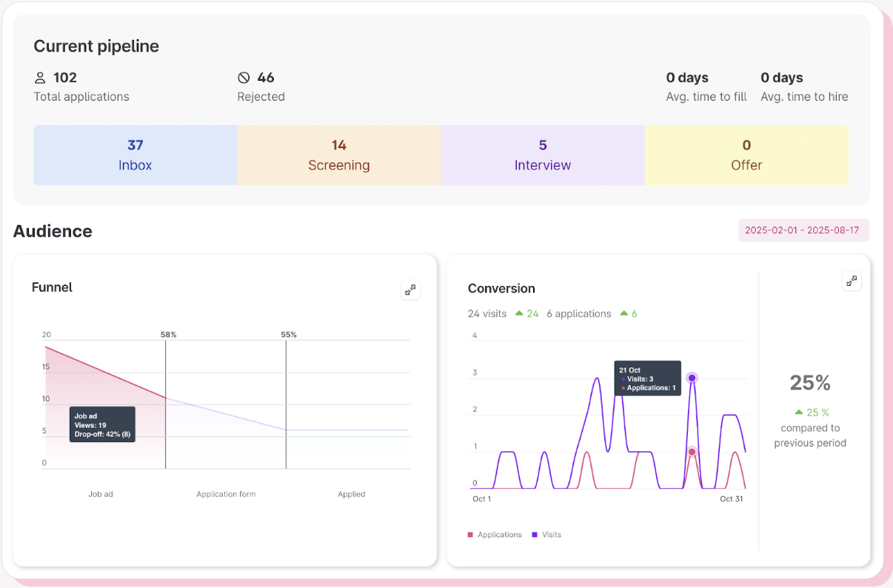Click the Conversion chart title
Screen dimensions: 893x588
[501, 289]
